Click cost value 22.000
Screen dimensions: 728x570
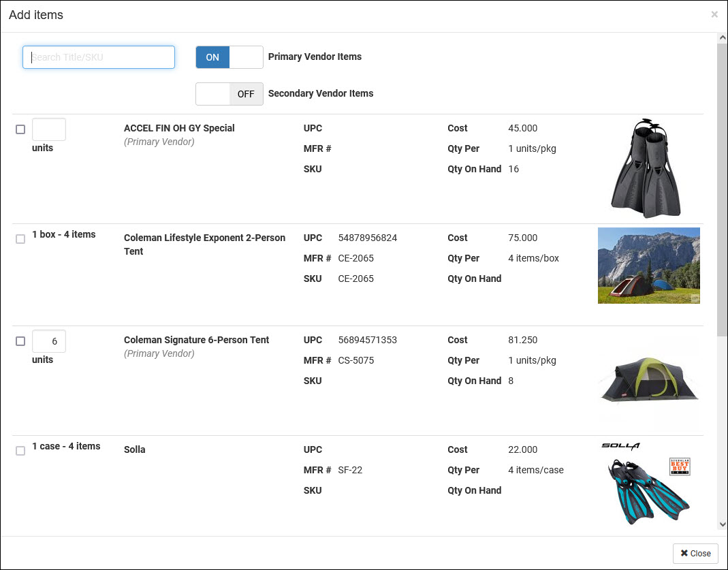click(x=523, y=449)
